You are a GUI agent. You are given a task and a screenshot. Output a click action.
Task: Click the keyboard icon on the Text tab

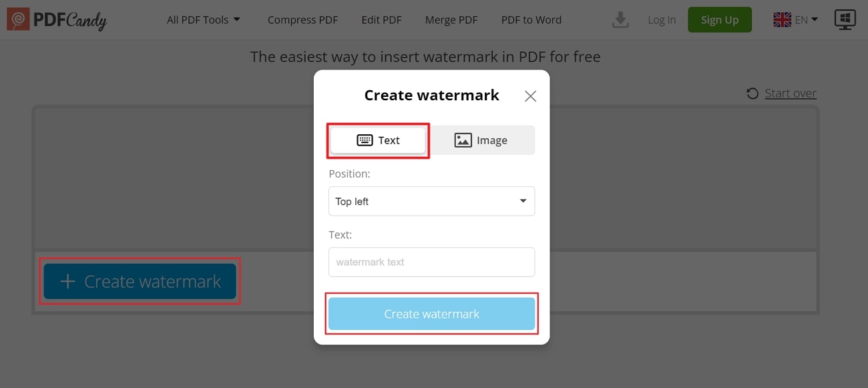364,140
